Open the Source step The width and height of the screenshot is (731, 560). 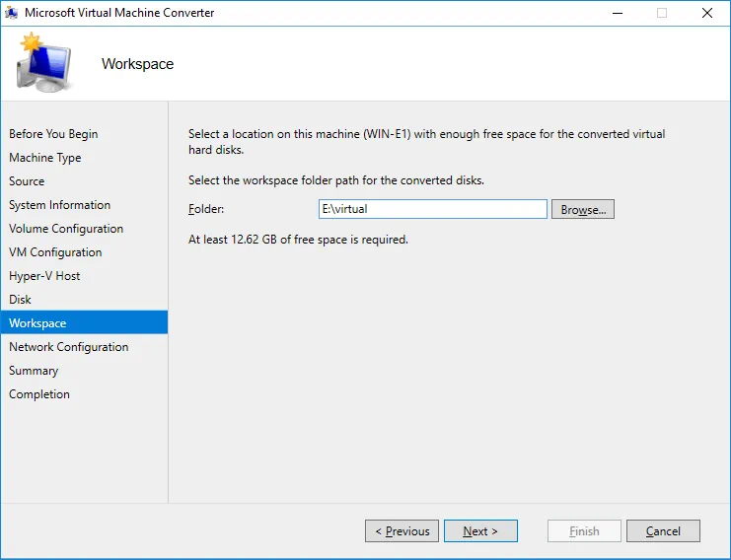(x=27, y=181)
